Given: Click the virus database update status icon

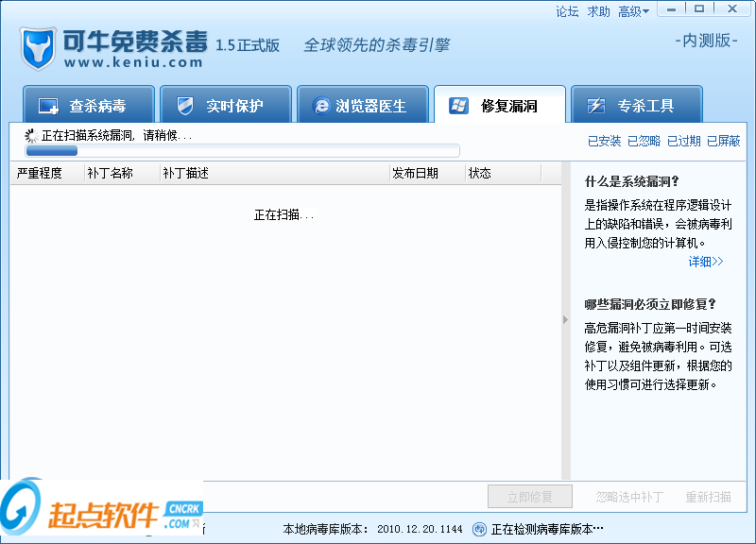Looking at the screenshot, I should coord(479,529).
